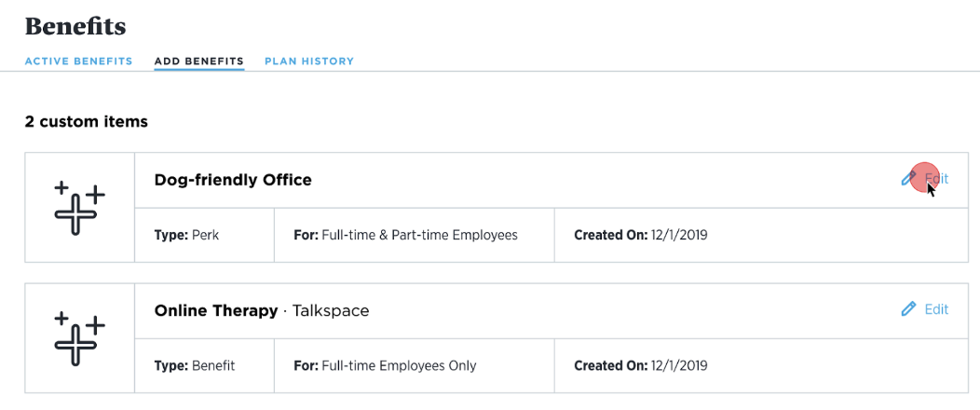Image resolution: width=980 pixels, height=410 pixels.
Task: Click the pencil icon for Online Therapy
Action: (908, 308)
